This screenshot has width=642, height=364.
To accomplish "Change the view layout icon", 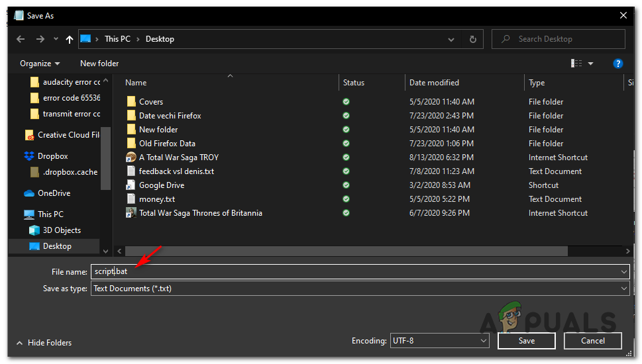I will pos(576,64).
